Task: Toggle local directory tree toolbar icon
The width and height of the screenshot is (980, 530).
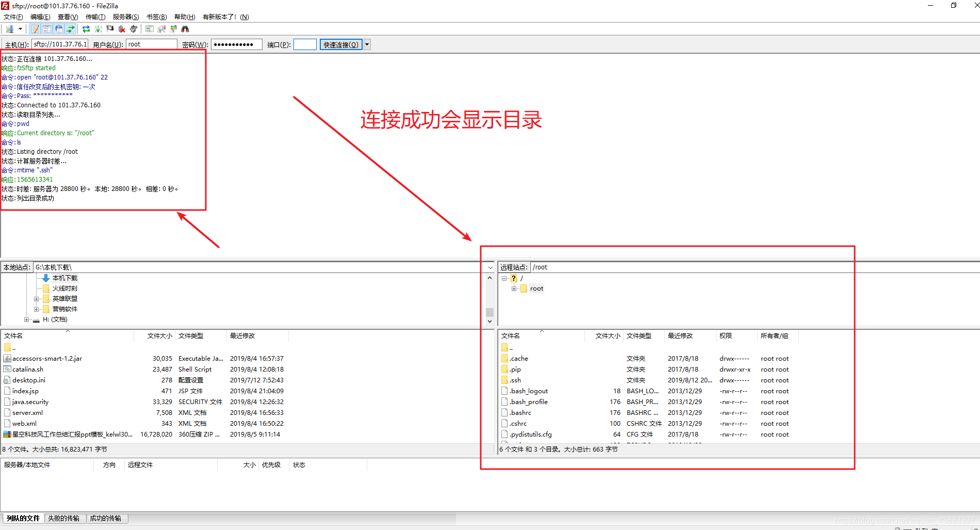Action: [x=47, y=29]
